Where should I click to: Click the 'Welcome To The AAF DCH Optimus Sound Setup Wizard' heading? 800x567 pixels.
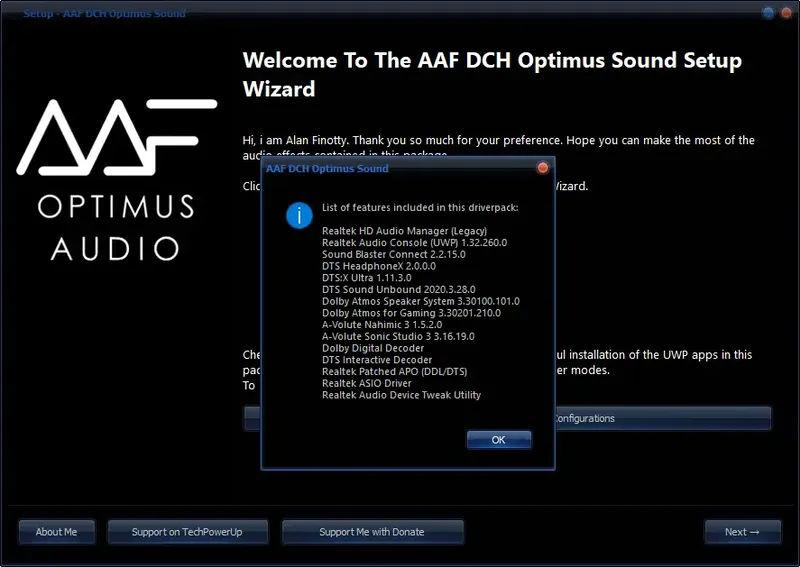click(x=492, y=75)
